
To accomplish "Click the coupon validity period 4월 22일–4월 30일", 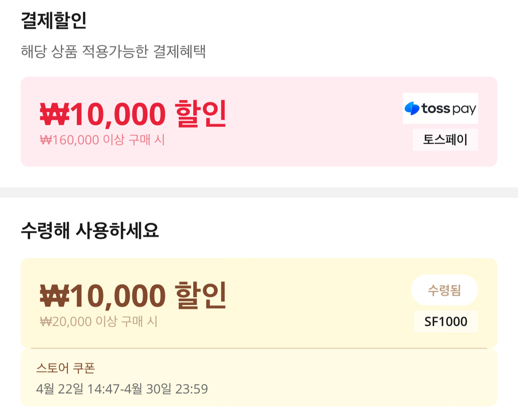I will 122,389.
